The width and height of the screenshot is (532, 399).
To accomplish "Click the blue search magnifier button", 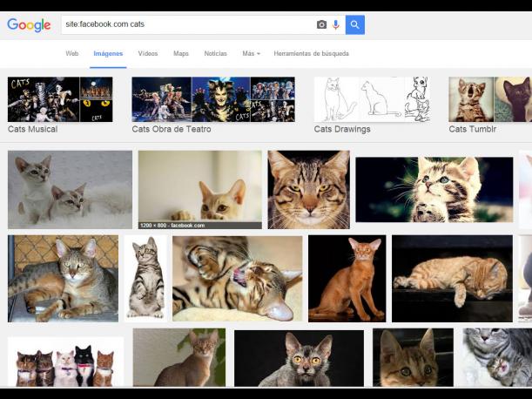I will tap(355, 24).
